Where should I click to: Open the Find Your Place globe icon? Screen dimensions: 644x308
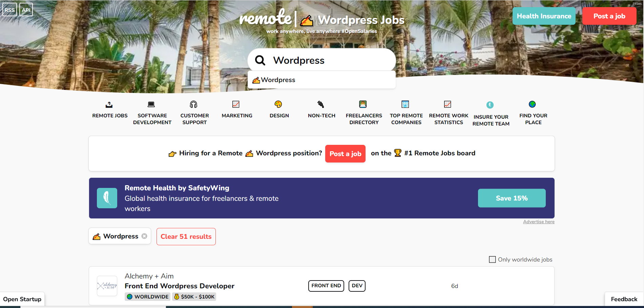coord(532,104)
